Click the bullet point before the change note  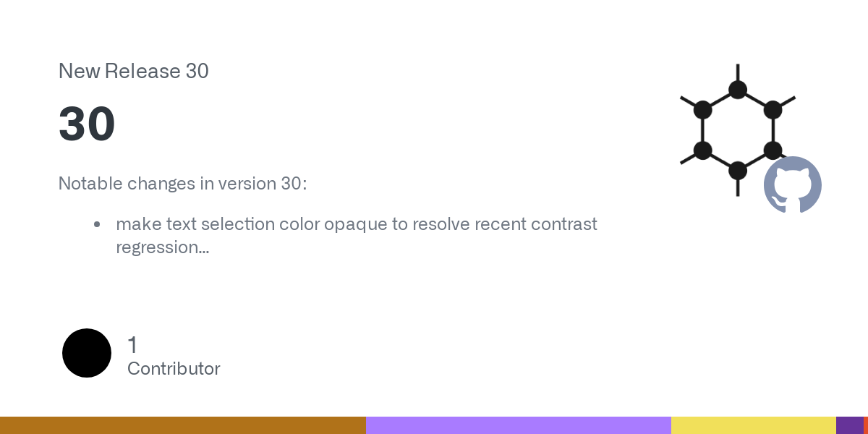click(97, 224)
